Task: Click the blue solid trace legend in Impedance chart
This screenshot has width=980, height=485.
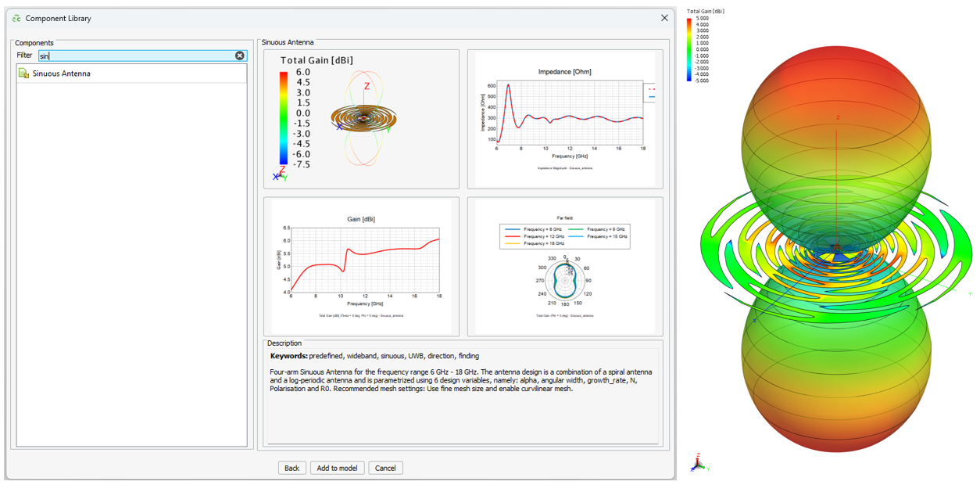Action: pos(652,97)
